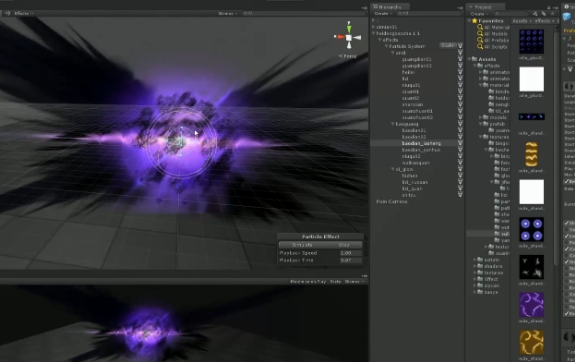Image resolution: width=575 pixels, height=362 pixels.
Task: Toggle Maximize on Play in Game view
Action: pos(308,282)
